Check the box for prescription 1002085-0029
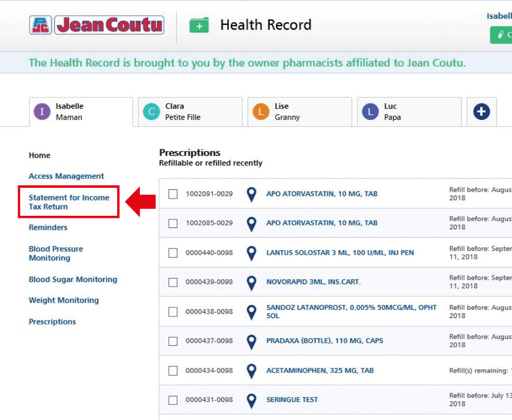The image size is (512, 420). [x=173, y=224]
